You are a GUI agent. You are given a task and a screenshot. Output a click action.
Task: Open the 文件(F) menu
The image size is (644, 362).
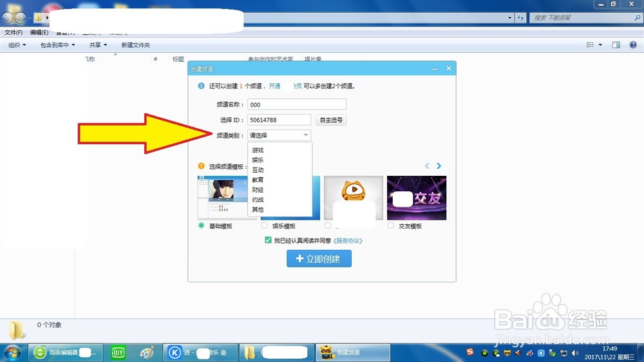[x=14, y=32]
